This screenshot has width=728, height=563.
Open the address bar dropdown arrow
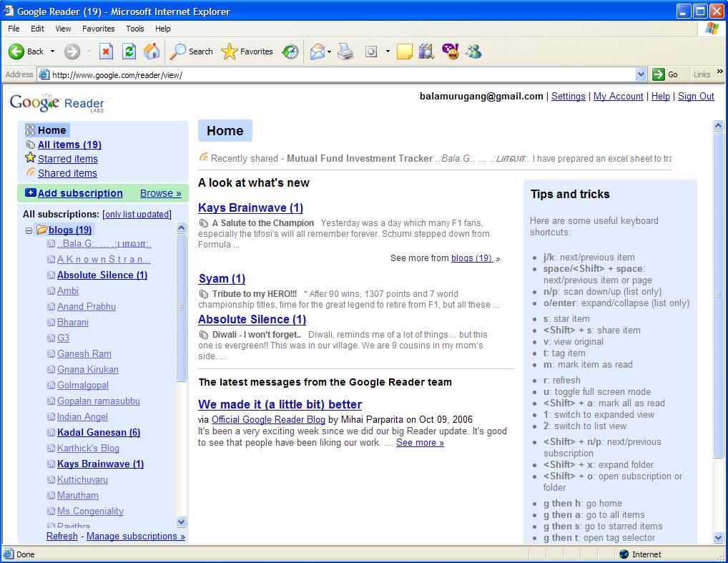(641, 74)
